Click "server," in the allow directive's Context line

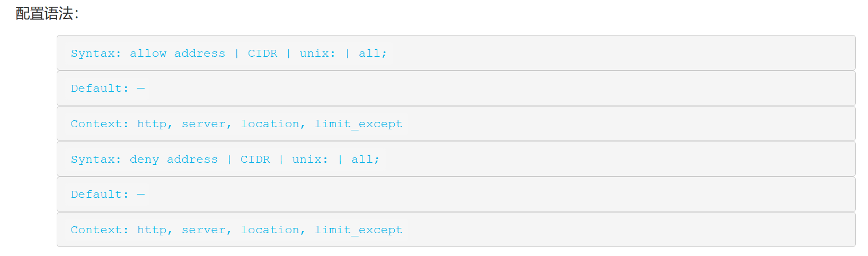tap(206, 124)
